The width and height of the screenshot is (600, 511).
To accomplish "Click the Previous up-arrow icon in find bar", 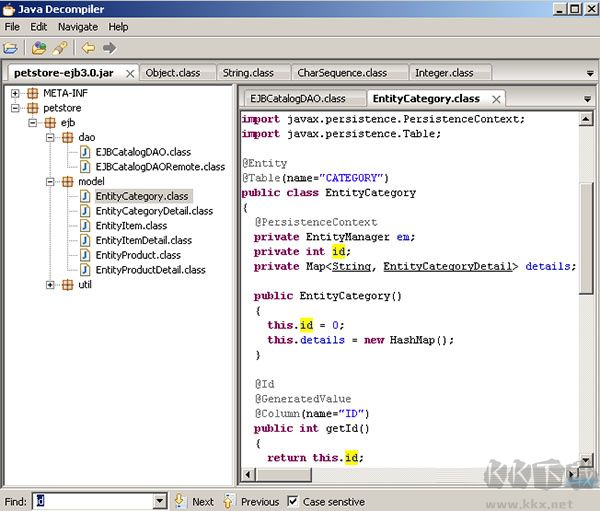I will pos(228,501).
